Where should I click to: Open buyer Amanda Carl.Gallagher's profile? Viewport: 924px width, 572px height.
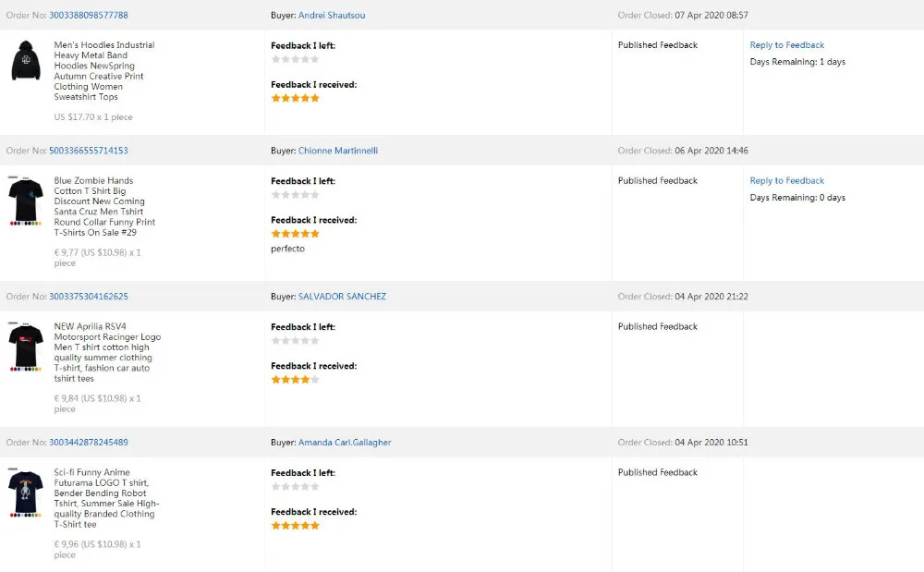[345, 443]
